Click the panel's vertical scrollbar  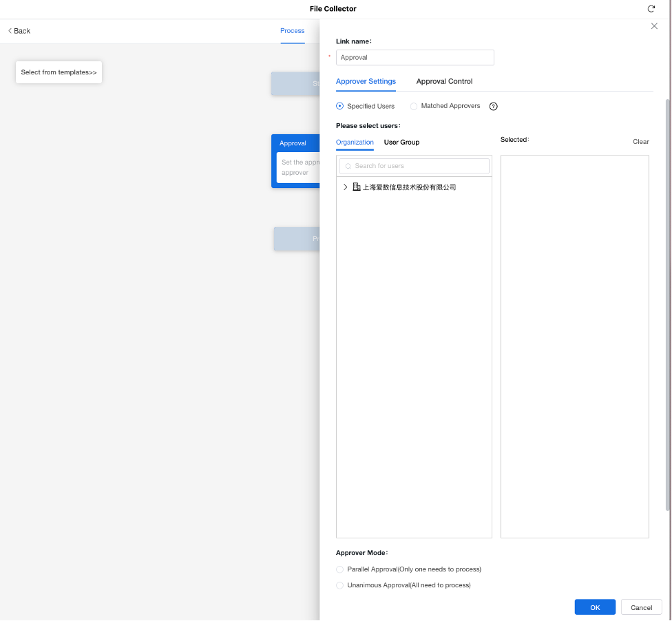667,303
